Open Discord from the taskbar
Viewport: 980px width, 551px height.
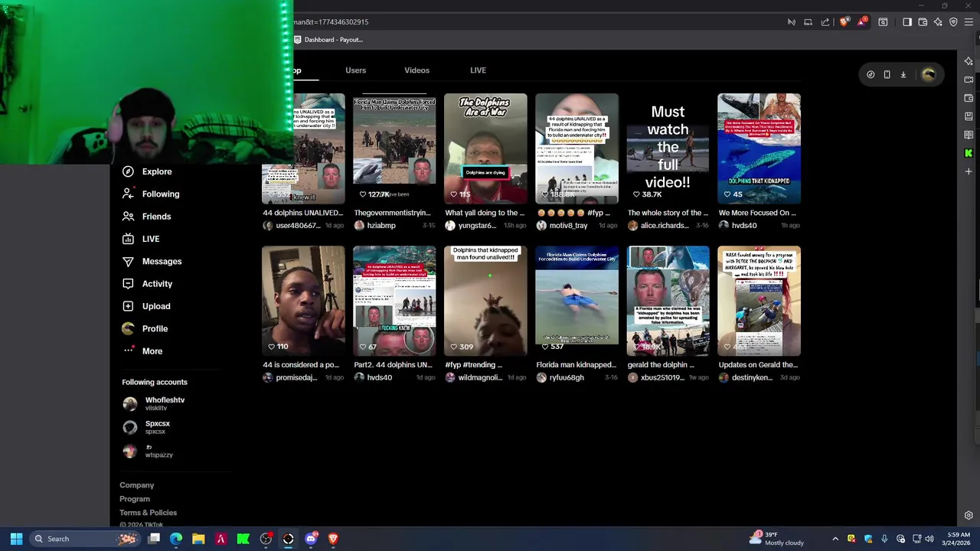(x=311, y=539)
